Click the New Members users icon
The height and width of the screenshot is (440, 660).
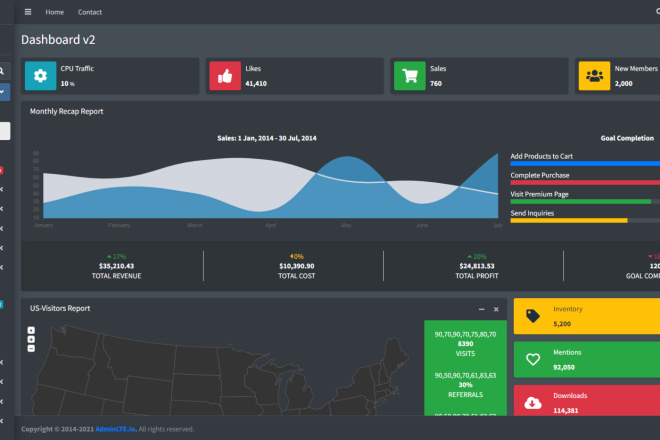coord(595,75)
